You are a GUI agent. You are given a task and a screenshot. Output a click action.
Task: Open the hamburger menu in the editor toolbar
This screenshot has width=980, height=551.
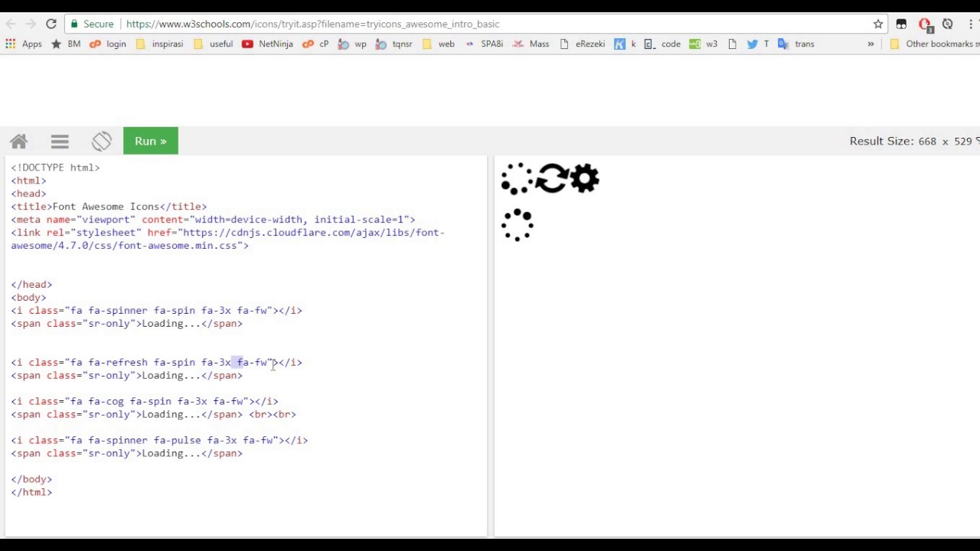coord(60,142)
